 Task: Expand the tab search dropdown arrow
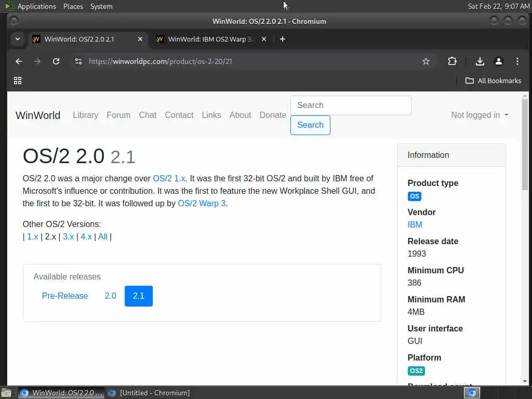coord(18,39)
